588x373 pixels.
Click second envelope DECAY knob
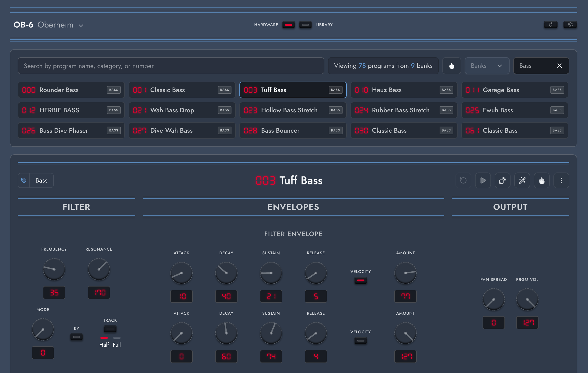[226, 333]
